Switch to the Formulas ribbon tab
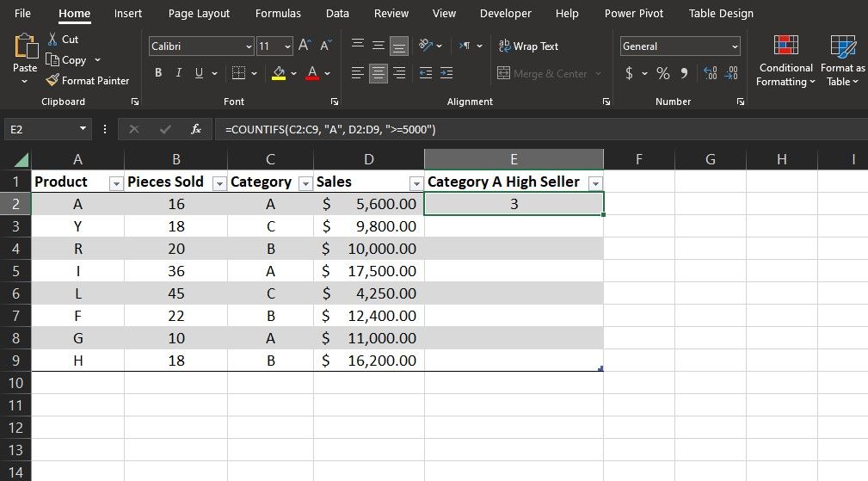868x481 pixels. coord(278,14)
